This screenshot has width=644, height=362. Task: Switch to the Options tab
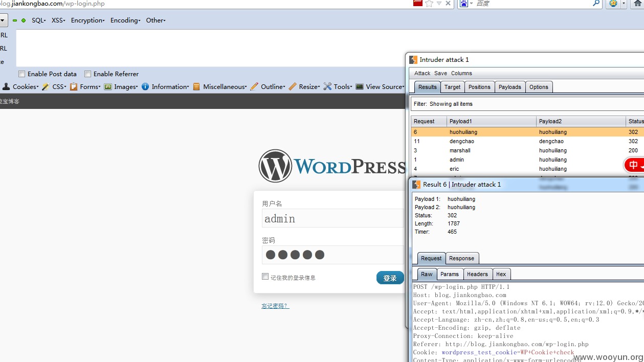tap(539, 87)
